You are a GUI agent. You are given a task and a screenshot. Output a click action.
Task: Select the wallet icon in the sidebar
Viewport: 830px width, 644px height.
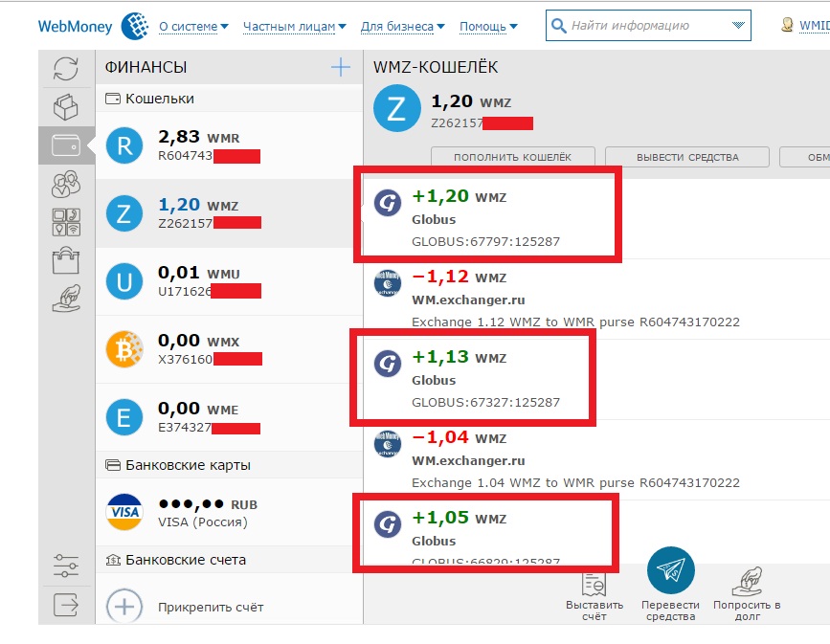point(66,145)
